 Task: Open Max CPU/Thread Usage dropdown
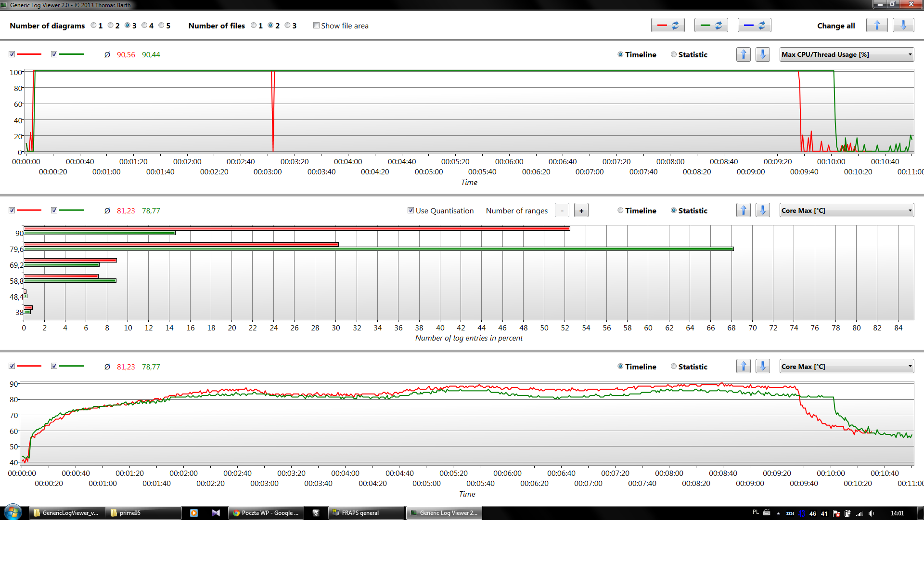click(847, 54)
